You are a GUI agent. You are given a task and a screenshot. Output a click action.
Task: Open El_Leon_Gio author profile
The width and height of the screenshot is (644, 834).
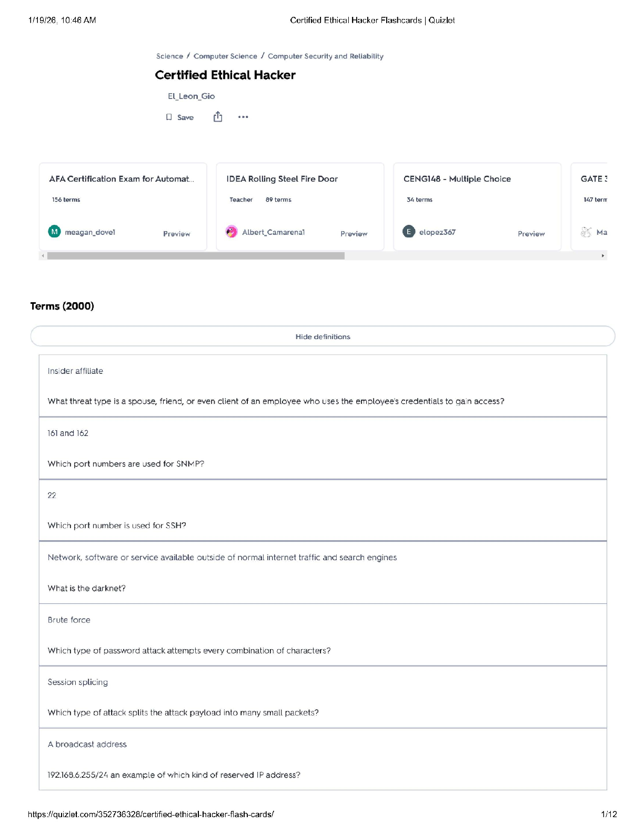pos(191,96)
